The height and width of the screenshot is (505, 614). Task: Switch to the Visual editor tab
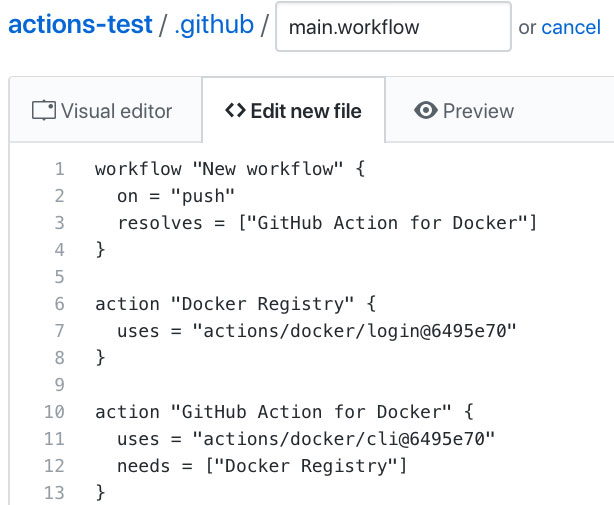(x=106, y=110)
